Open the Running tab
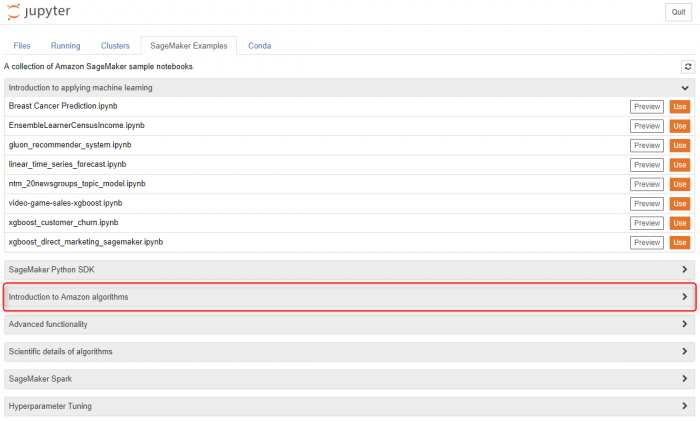Image resolution: width=700 pixels, height=421 pixels. tap(66, 46)
